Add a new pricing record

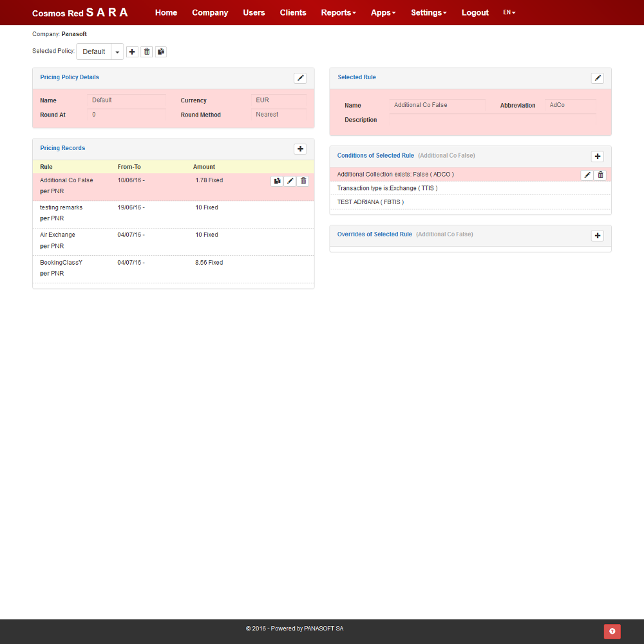click(x=300, y=149)
